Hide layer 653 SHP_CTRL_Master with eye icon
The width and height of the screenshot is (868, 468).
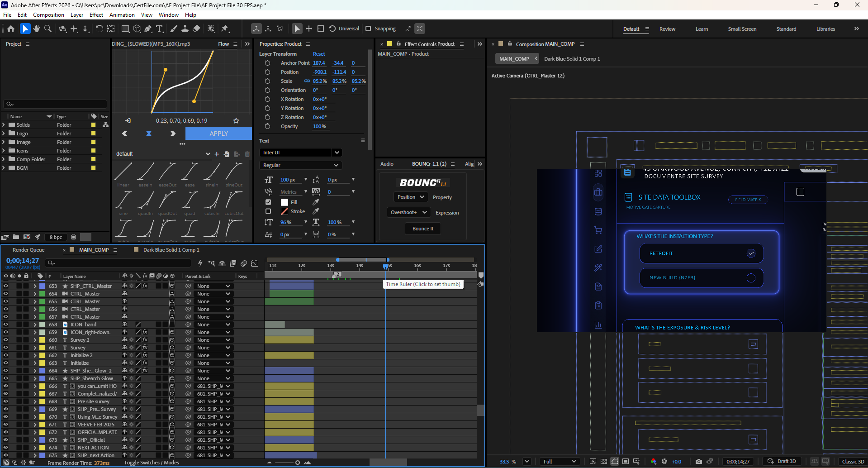pos(6,286)
